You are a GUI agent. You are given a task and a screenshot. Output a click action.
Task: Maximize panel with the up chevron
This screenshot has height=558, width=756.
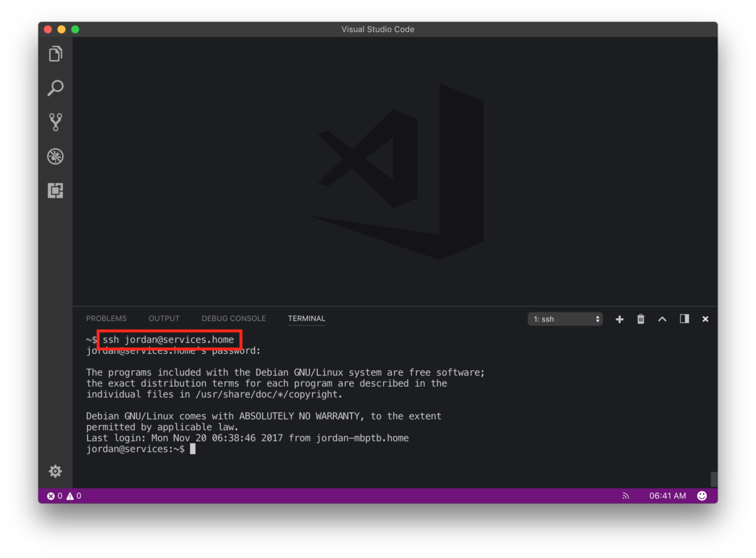(662, 319)
